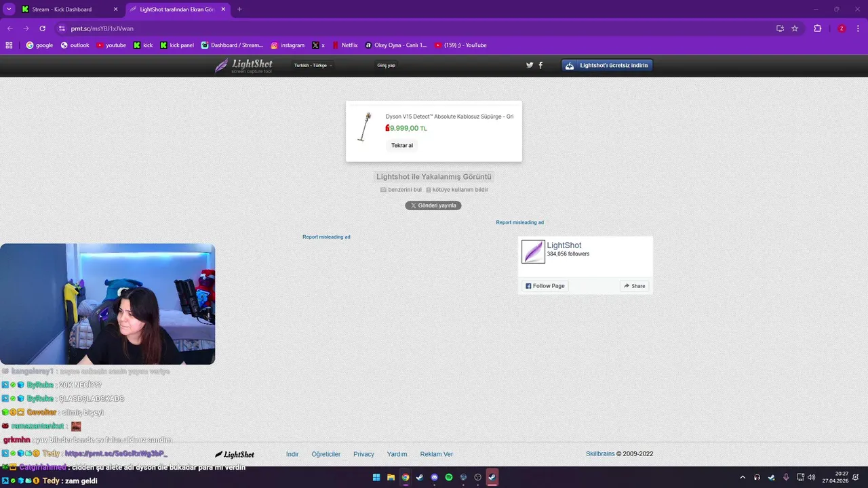Screen dimensions: 868x488
Task: Open the kick bookmark
Action: [143, 45]
